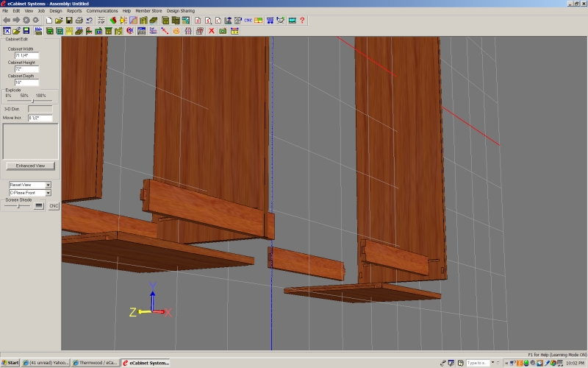
Task: Click the report page icon with dollar sign
Action: click(x=208, y=21)
